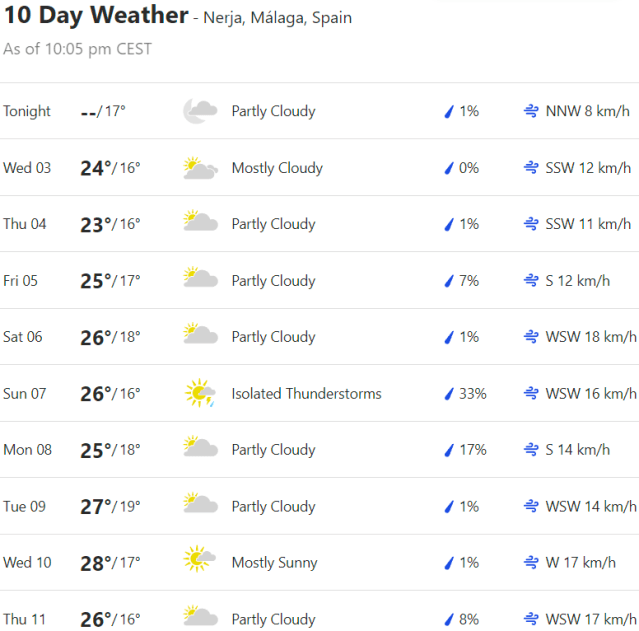Viewport: 639px width, 631px height.
Task: Click Wed 03 mostly cloudy icon
Action: coord(200,168)
